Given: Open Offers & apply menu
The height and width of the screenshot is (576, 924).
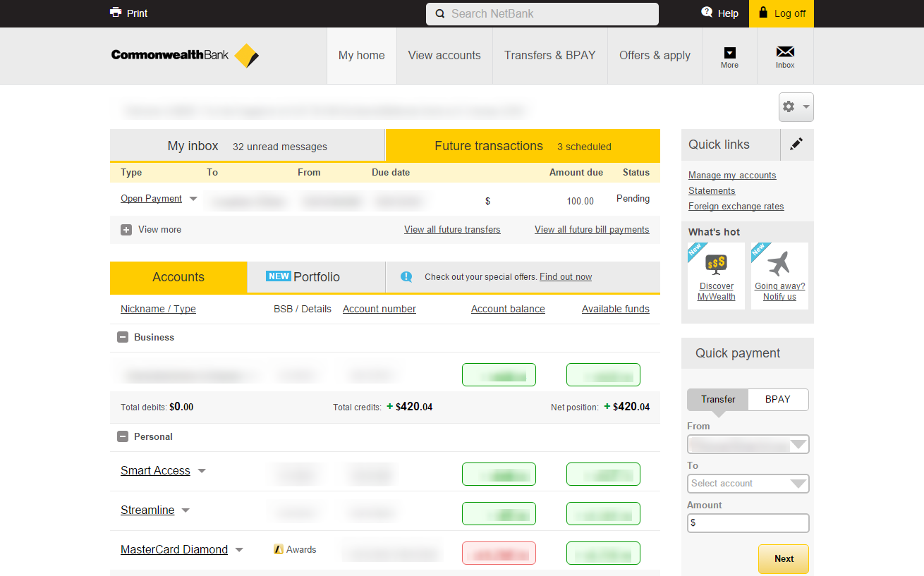Looking at the screenshot, I should pyautogui.click(x=655, y=56).
